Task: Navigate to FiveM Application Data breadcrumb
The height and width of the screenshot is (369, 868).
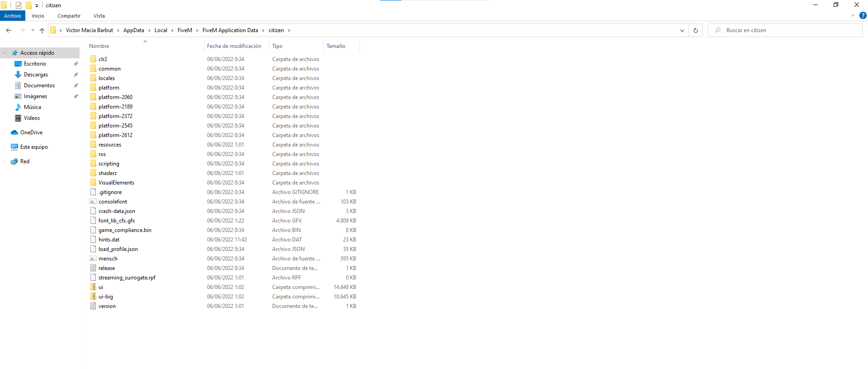Action: [x=230, y=30]
